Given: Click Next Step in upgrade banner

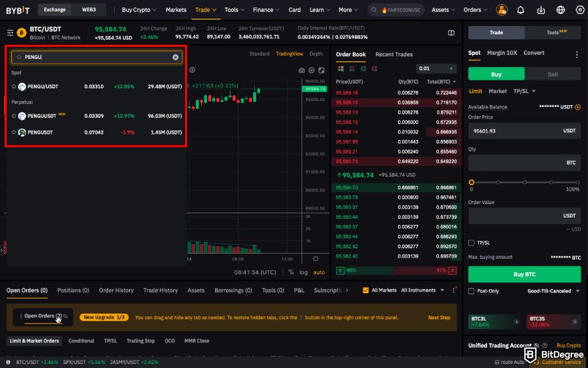Looking at the screenshot, I should coord(439,318).
